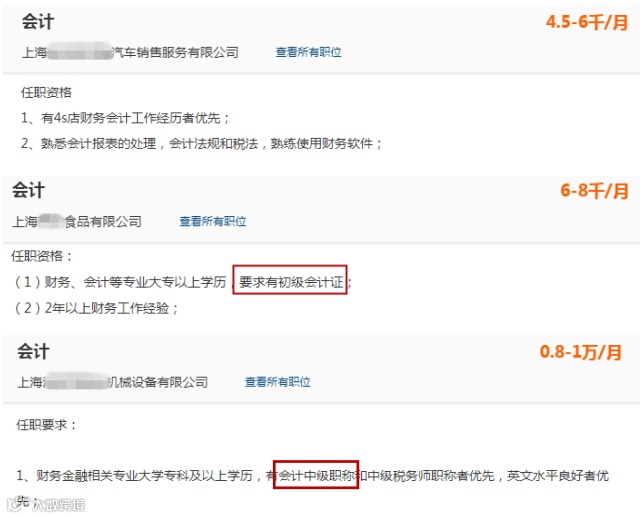Click the 有4s店财务会计工作经历者优先 requirement line
The height and width of the screenshot is (518, 642).
tap(125, 118)
